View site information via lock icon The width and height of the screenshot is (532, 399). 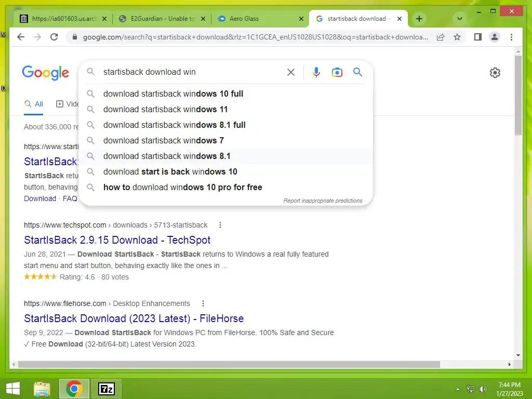tap(75, 37)
